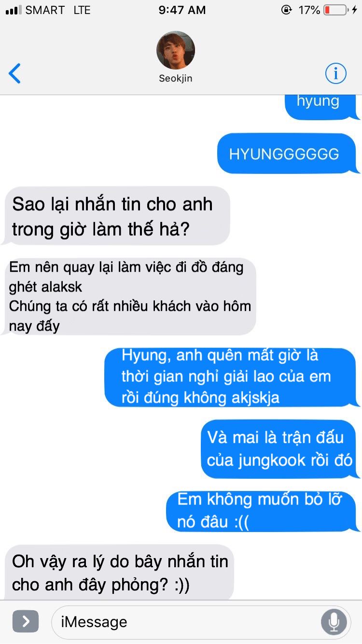This screenshot has width=362, height=644.
Task: Open the conversation info icon
Action: (335, 73)
